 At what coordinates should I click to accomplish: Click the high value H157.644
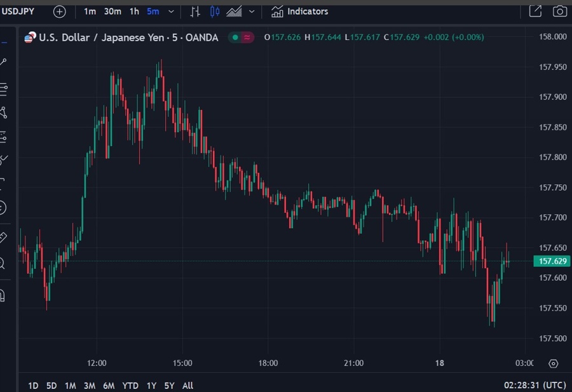click(322, 37)
